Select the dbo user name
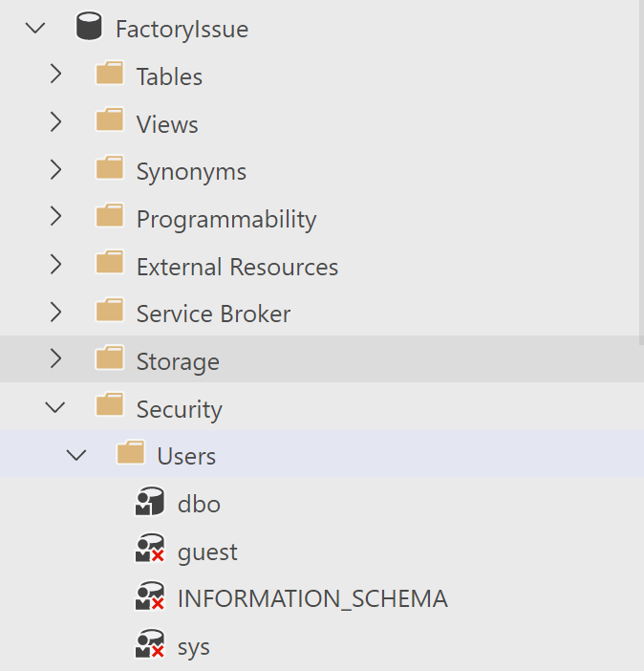Image resolution: width=644 pixels, height=671 pixels. (199, 504)
